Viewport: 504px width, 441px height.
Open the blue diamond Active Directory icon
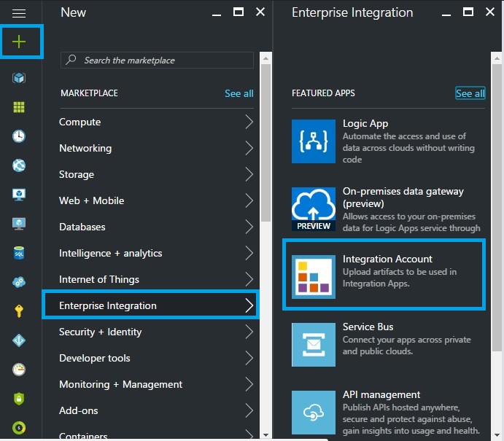[x=19, y=340]
